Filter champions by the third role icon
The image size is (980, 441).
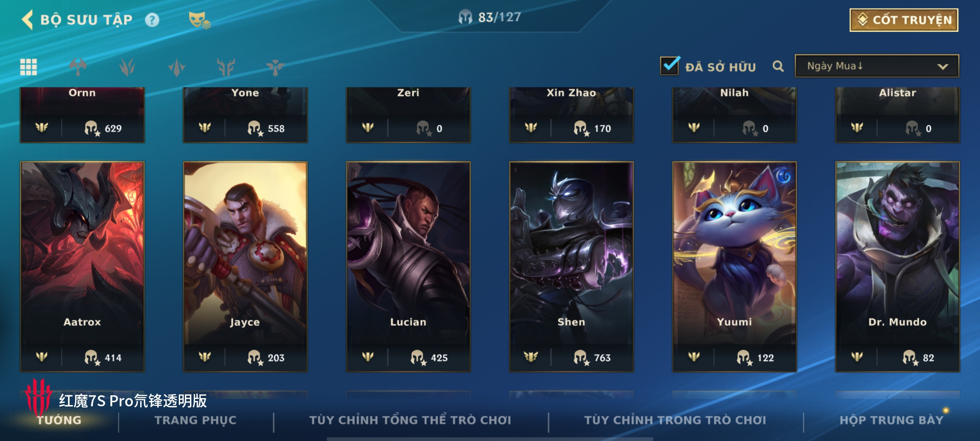pyautogui.click(x=177, y=67)
